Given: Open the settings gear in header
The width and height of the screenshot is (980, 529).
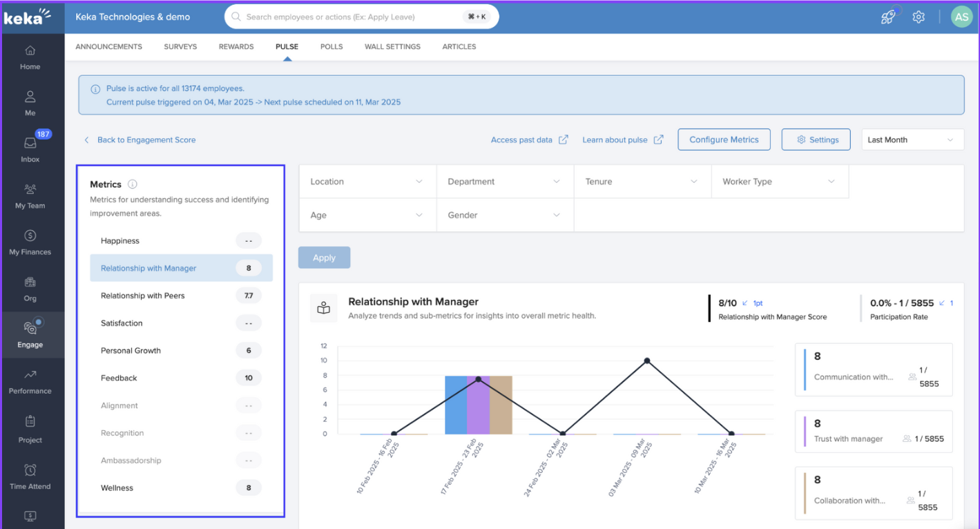Looking at the screenshot, I should pyautogui.click(x=918, y=17).
